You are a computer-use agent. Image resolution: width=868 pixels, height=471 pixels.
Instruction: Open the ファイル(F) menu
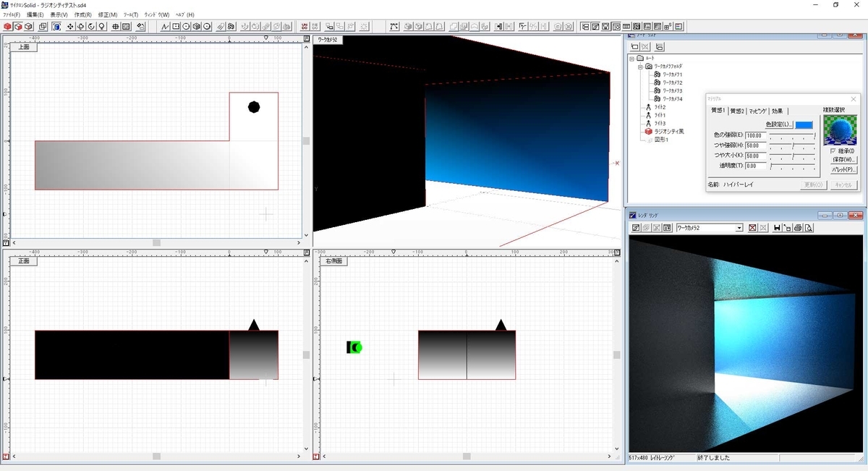[x=12, y=14]
